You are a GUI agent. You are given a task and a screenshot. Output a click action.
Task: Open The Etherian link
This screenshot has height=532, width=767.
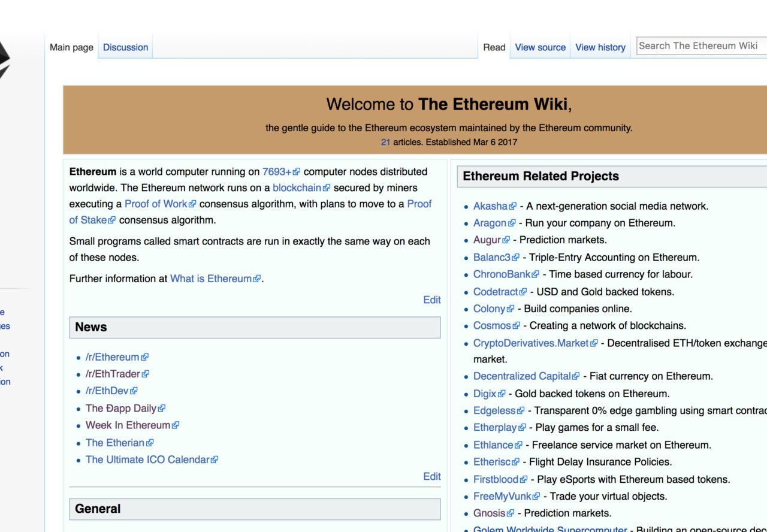click(115, 443)
